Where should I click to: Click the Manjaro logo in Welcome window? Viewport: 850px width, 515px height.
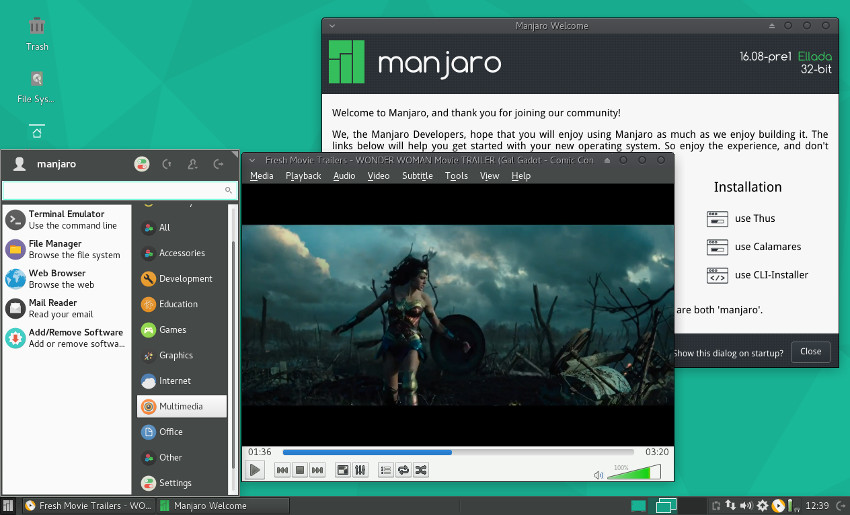click(x=347, y=62)
